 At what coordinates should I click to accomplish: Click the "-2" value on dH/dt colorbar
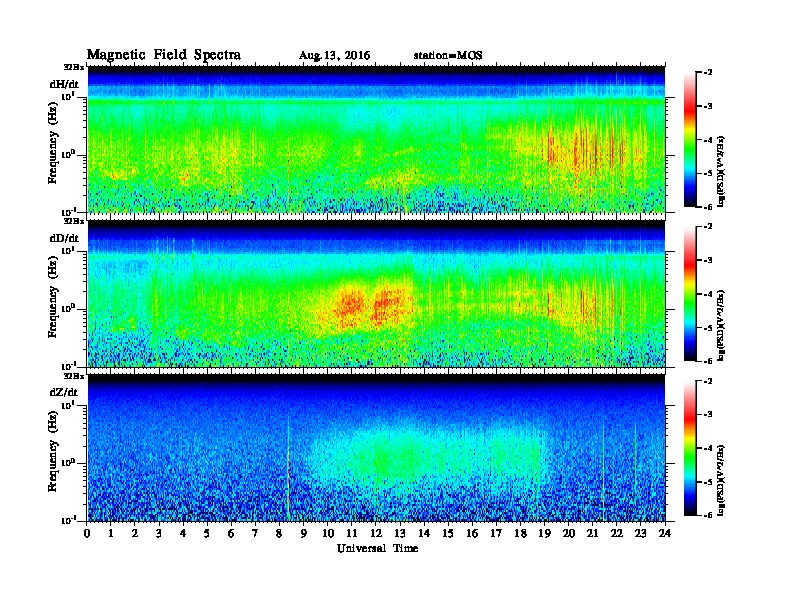708,73
